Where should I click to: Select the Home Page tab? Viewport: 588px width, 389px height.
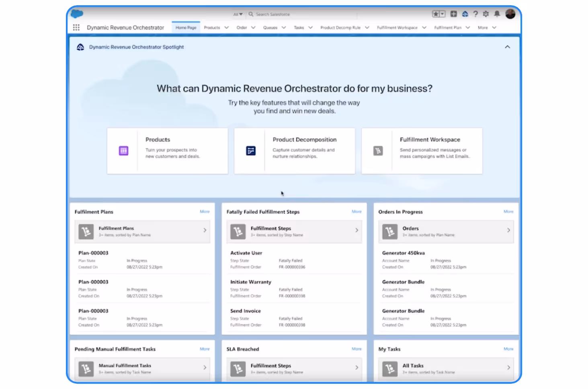[186, 28]
